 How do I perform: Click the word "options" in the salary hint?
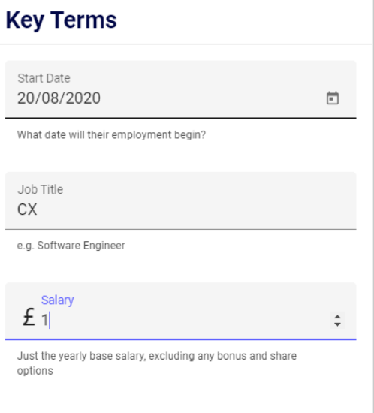pos(35,371)
